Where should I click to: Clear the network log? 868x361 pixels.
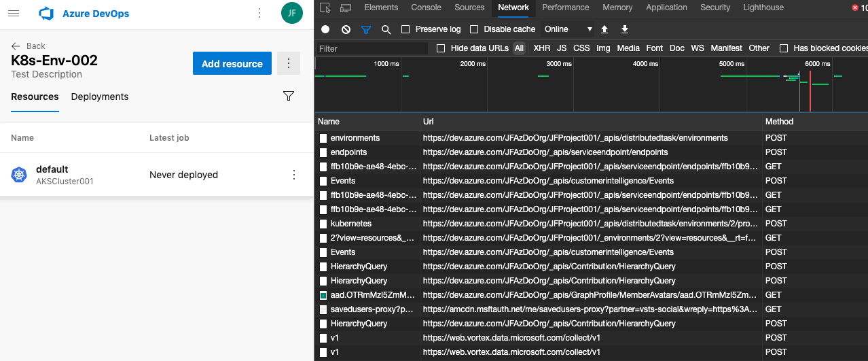coord(346,29)
